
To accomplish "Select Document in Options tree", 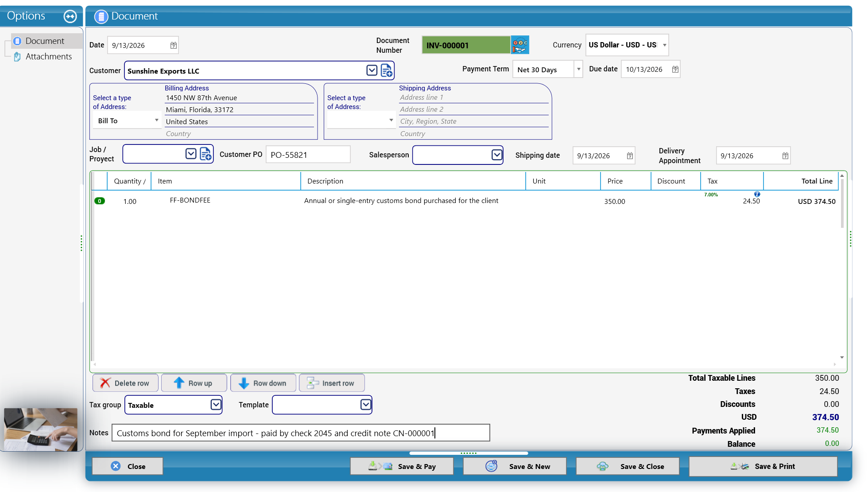I will pos(45,41).
